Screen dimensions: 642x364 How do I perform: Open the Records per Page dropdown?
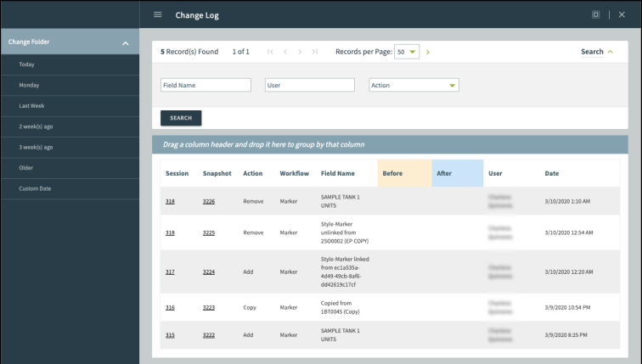(x=408, y=52)
